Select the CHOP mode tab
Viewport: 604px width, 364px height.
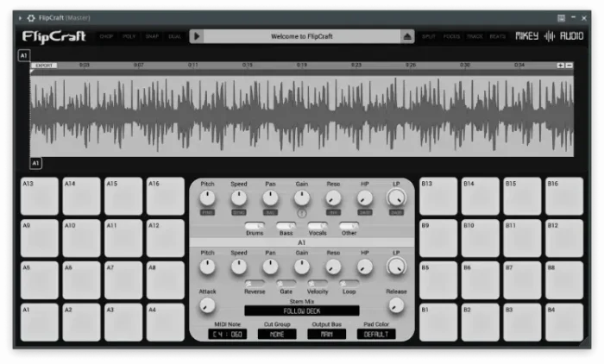pyautogui.click(x=106, y=37)
